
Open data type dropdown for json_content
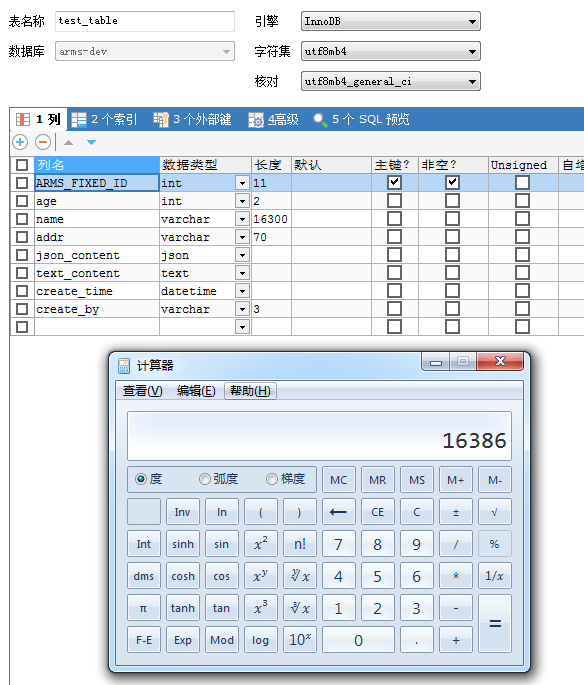pyautogui.click(x=242, y=255)
